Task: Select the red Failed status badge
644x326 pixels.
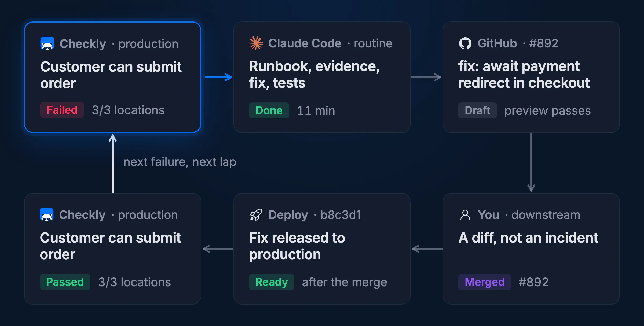Action: tap(62, 110)
